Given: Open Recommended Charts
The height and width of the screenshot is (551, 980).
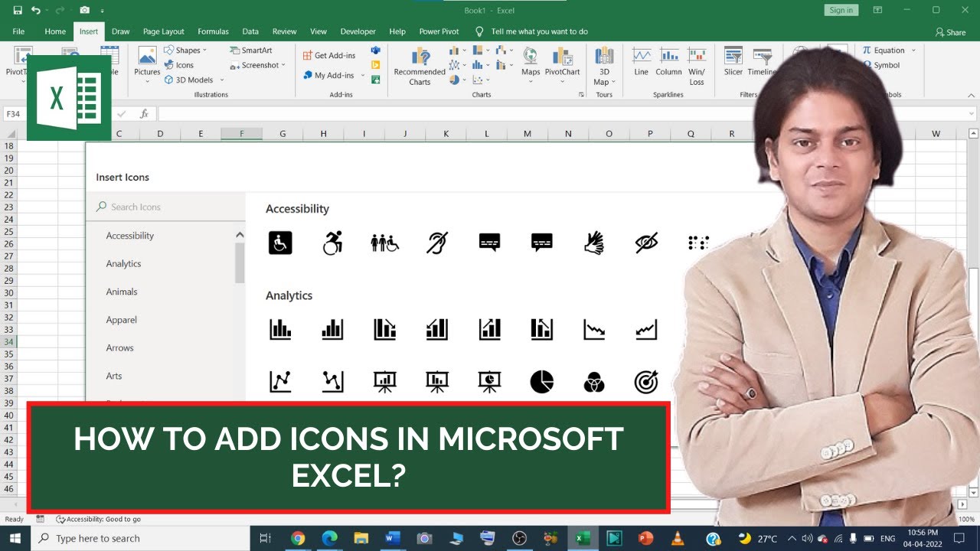Looking at the screenshot, I should (420, 66).
